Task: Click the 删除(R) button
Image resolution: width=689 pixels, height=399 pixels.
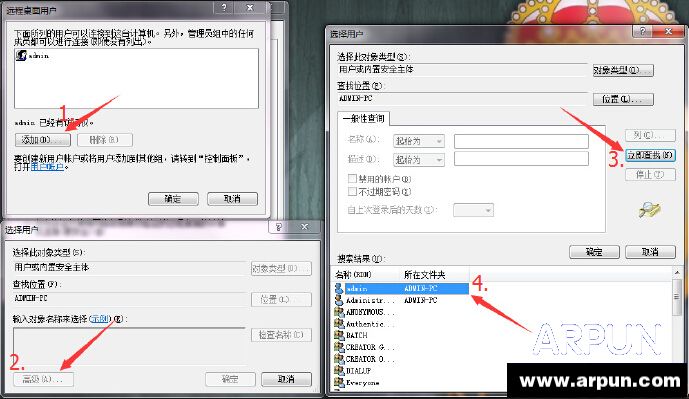Action: point(105,140)
